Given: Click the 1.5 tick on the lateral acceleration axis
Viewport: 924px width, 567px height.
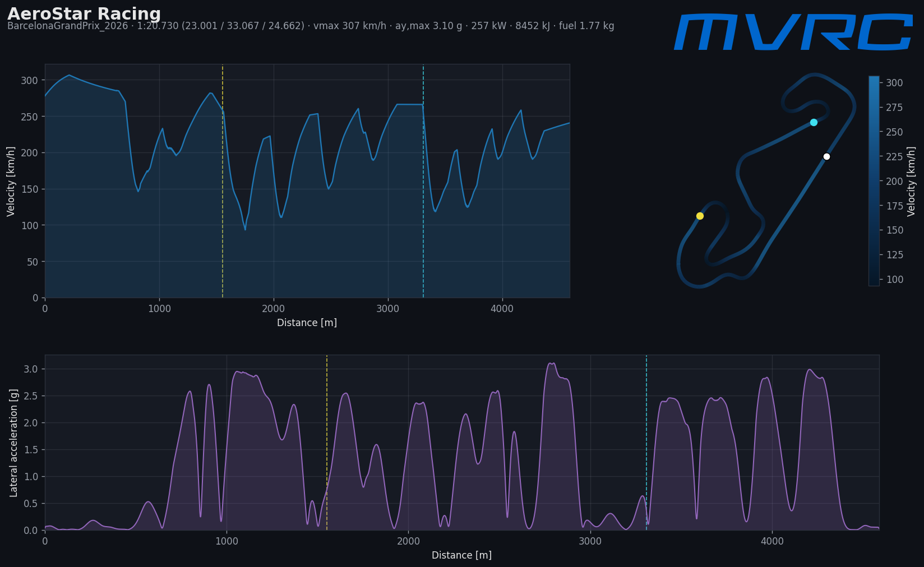Looking at the screenshot, I should pos(31,450).
